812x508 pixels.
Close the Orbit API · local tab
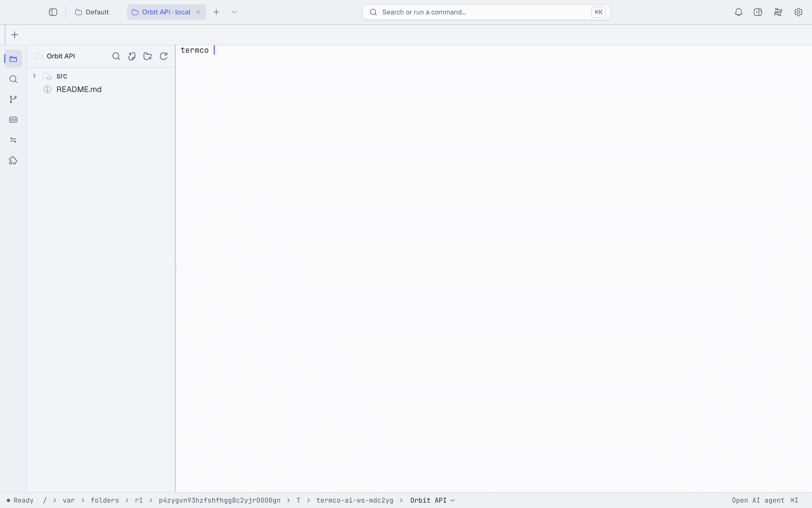pos(198,12)
